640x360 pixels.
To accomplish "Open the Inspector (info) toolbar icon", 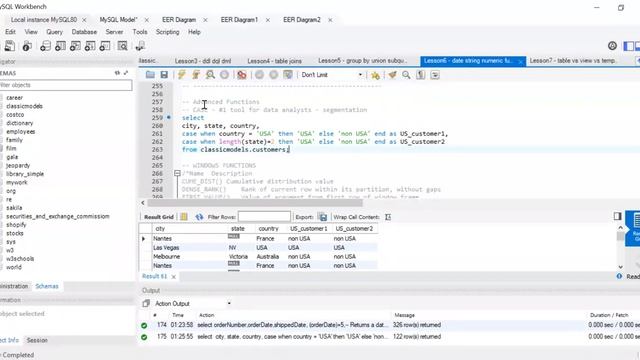I will 27,46.
